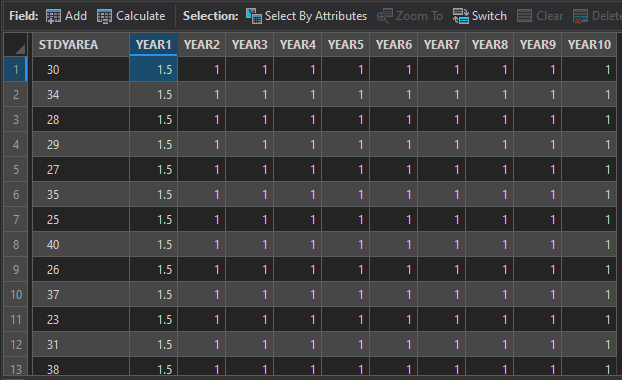Screen dimensions: 622x380
Task: Click STDYAREA cell with value 23
Action: click(x=81, y=319)
